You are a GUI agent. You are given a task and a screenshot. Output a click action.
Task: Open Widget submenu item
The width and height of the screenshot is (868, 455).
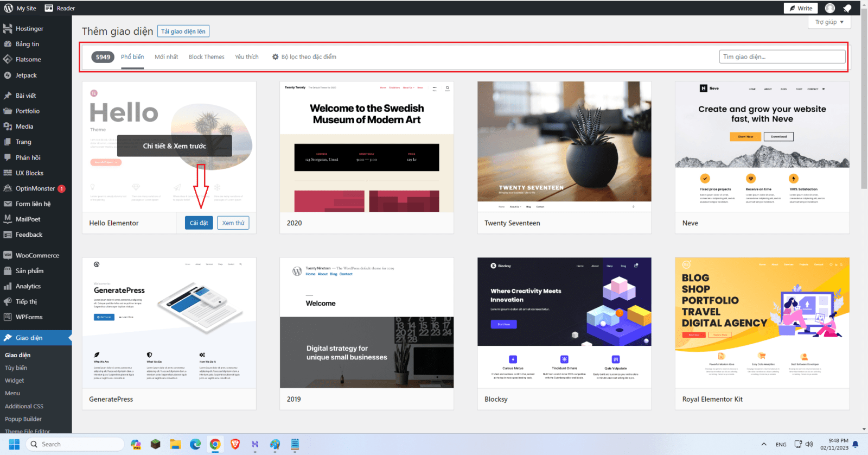15,381
